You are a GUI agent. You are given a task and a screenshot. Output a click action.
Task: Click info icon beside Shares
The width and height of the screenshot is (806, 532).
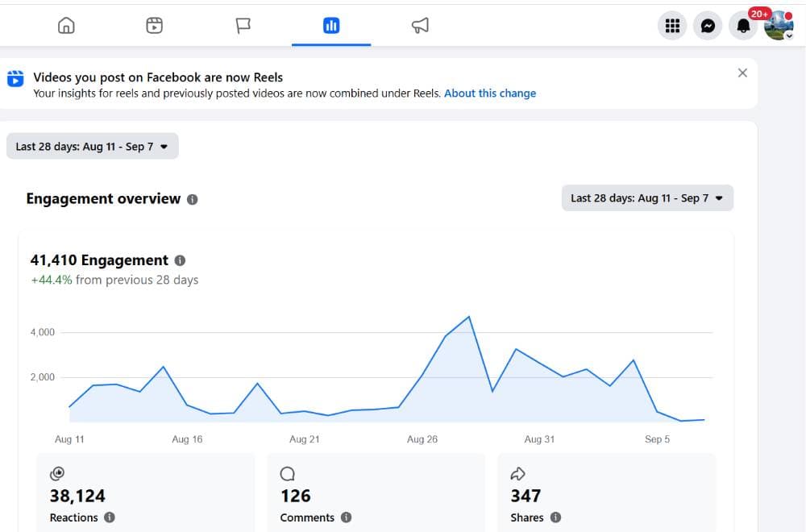555,517
